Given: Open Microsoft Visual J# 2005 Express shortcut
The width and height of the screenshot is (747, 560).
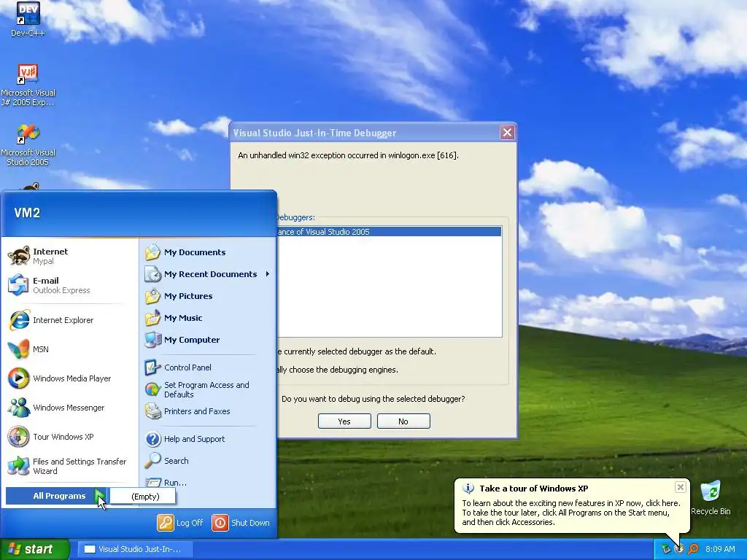Looking at the screenshot, I should (28, 85).
